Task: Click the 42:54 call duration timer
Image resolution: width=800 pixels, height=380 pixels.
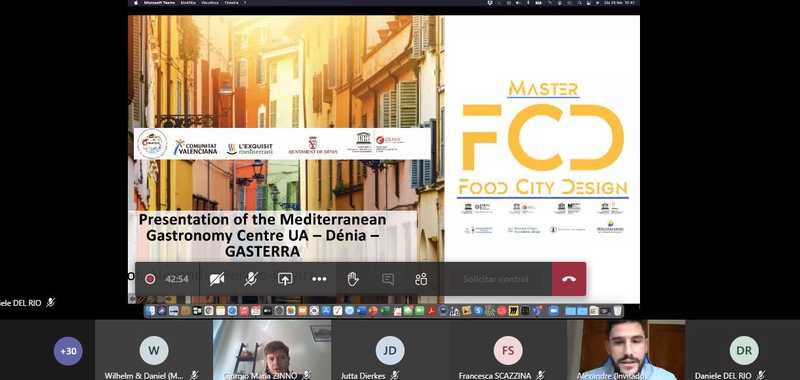Action: coord(177,279)
